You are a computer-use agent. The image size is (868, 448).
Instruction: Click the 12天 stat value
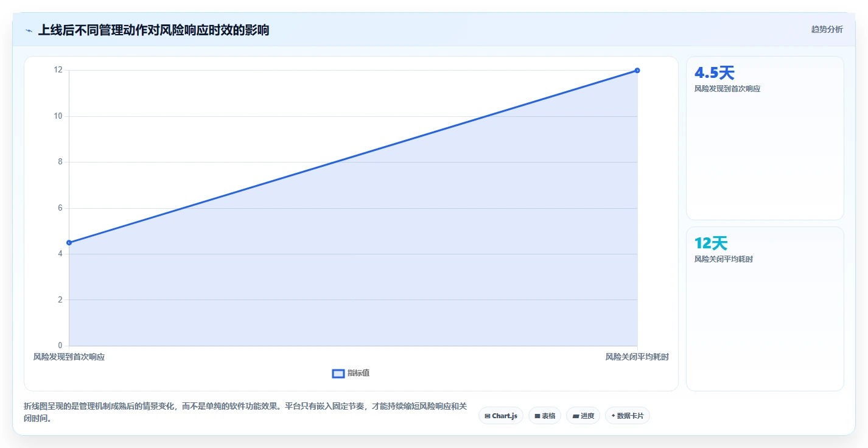coord(711,243)
